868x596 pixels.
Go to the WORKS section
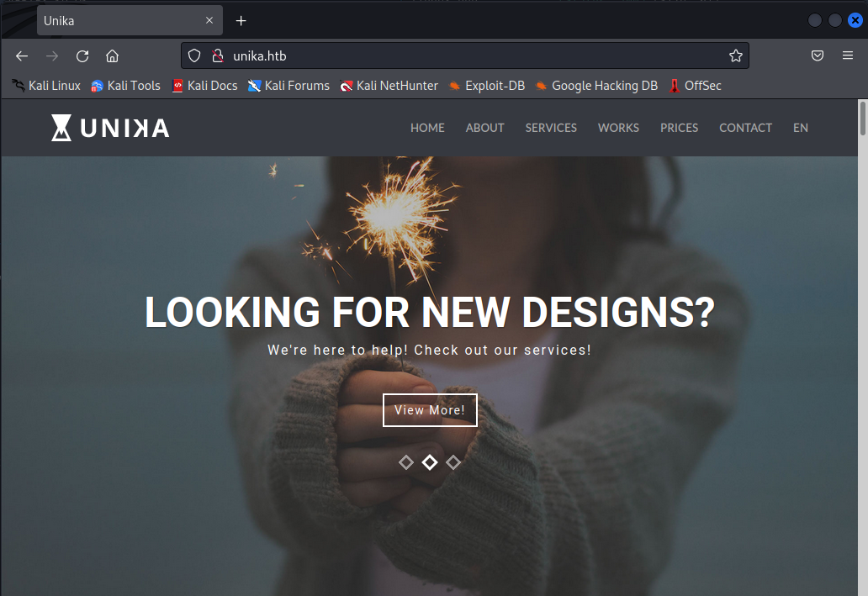coord(618,128)
